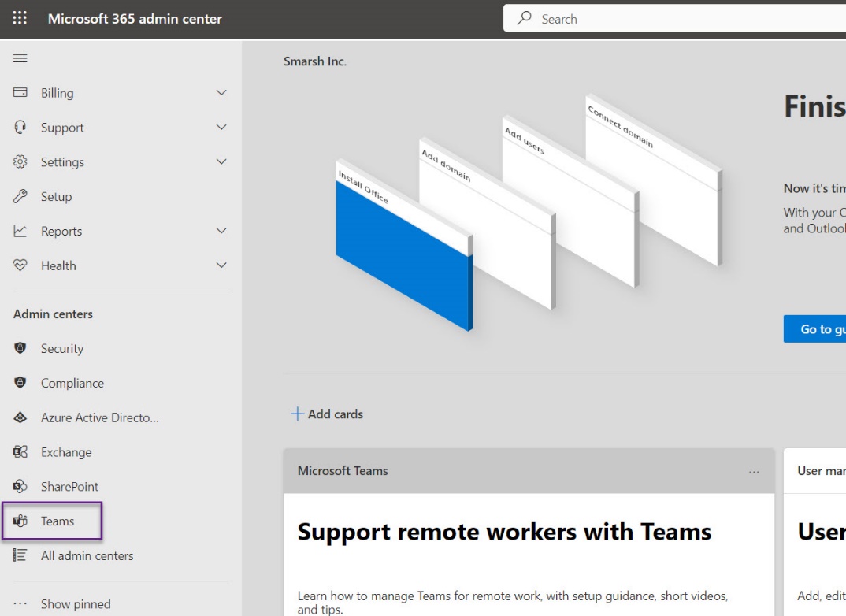Open the Exchange admin center
Screen dimensions: 846x616
pos(67,451)
